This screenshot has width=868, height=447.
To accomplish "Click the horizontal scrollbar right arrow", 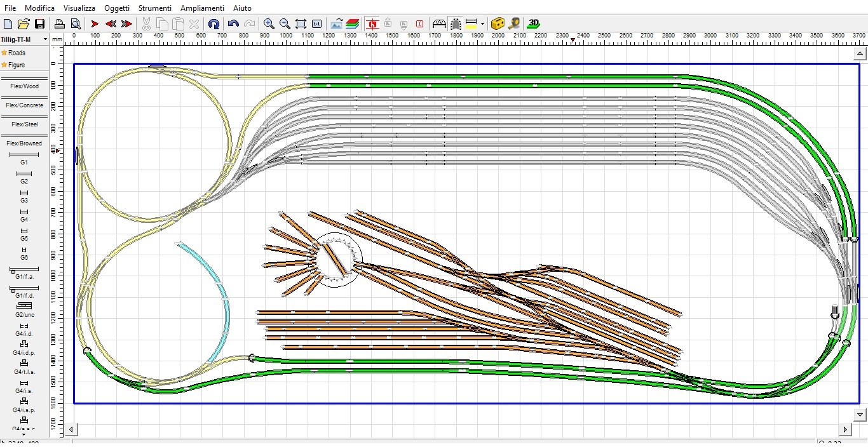I will coord(844,429).
